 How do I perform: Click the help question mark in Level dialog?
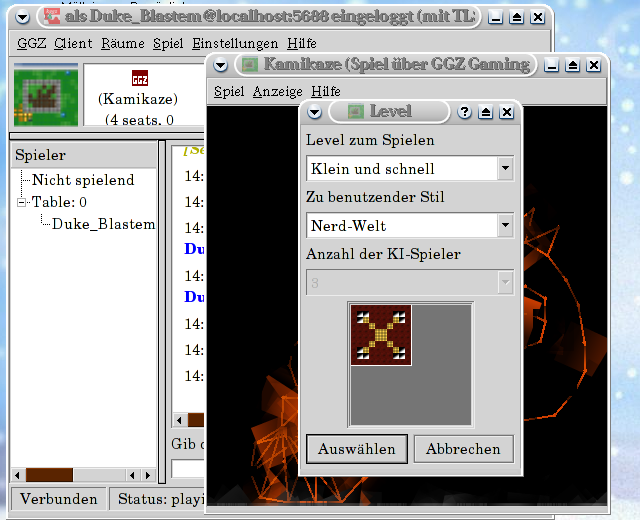(464, 112)
